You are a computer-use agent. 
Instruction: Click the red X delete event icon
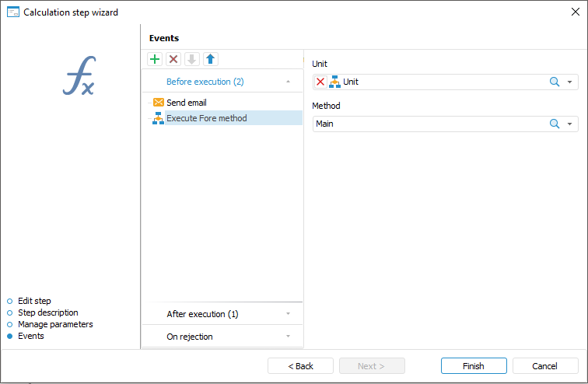(x=173, y=59)
